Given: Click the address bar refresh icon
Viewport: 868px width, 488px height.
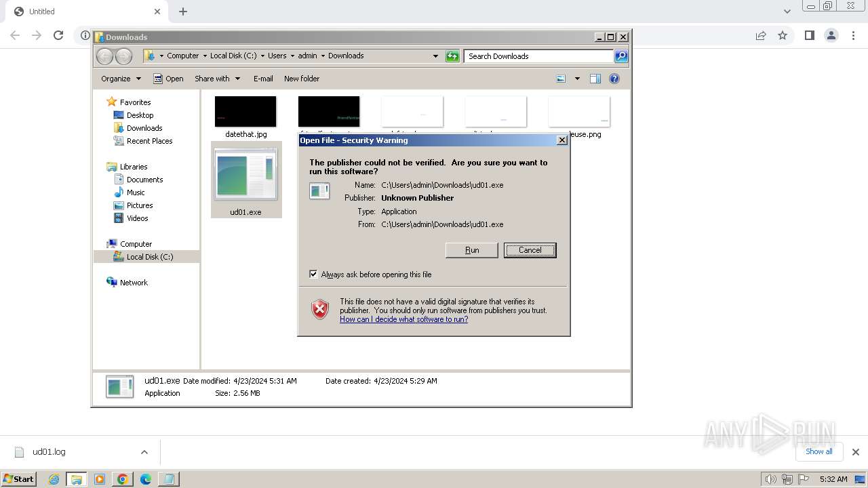Looking at the screenshot, I should tap(452, 56).
